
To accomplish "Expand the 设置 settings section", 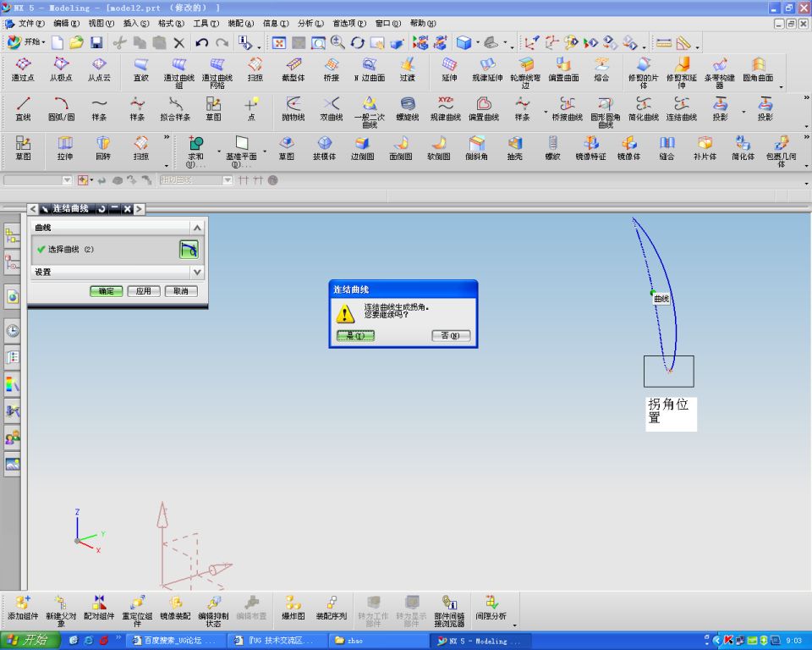I will tap(197, 272).
